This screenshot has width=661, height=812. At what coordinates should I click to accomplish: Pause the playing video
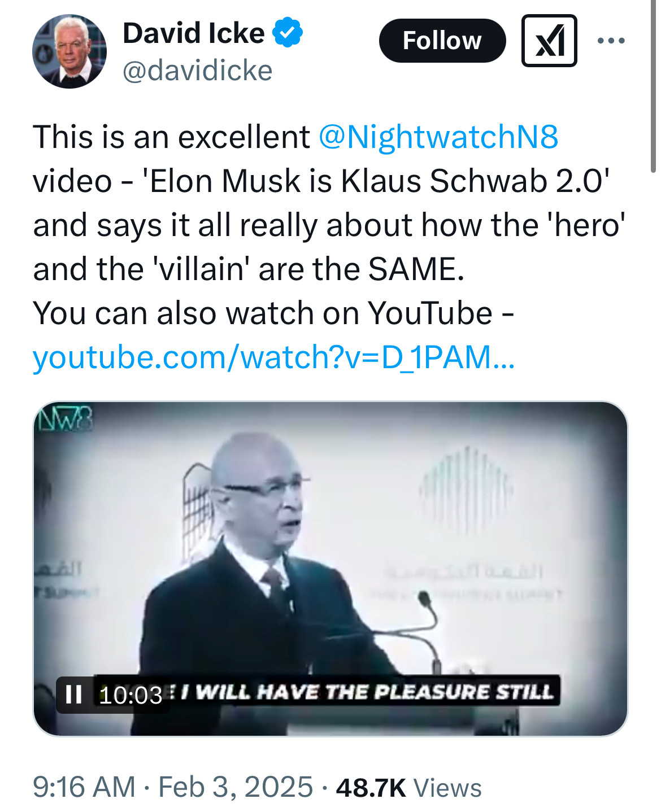click(x=73, y=694)
